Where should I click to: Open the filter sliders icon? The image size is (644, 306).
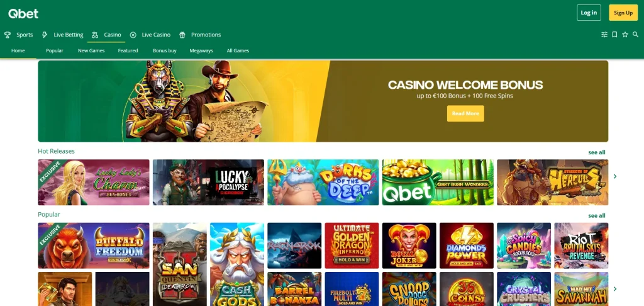604,35
